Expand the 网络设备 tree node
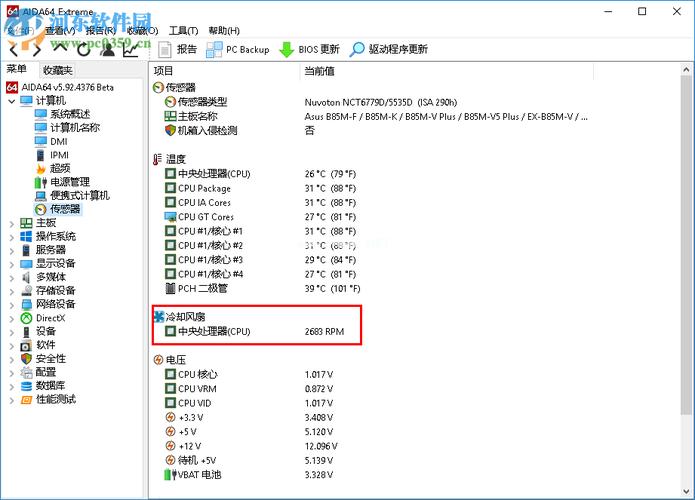The height and width of the screenshot is (500, 695). click(x=12, y=305)
